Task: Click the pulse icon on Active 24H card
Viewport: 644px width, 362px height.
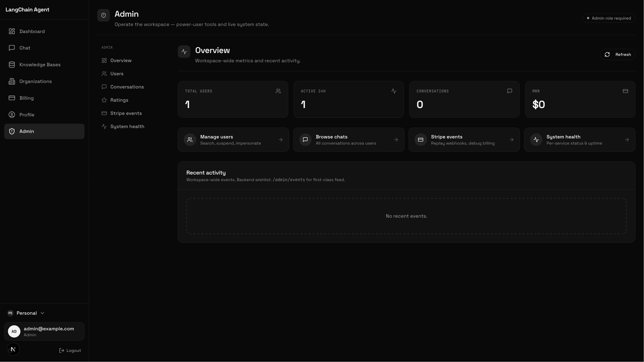Action: (394, 91)
